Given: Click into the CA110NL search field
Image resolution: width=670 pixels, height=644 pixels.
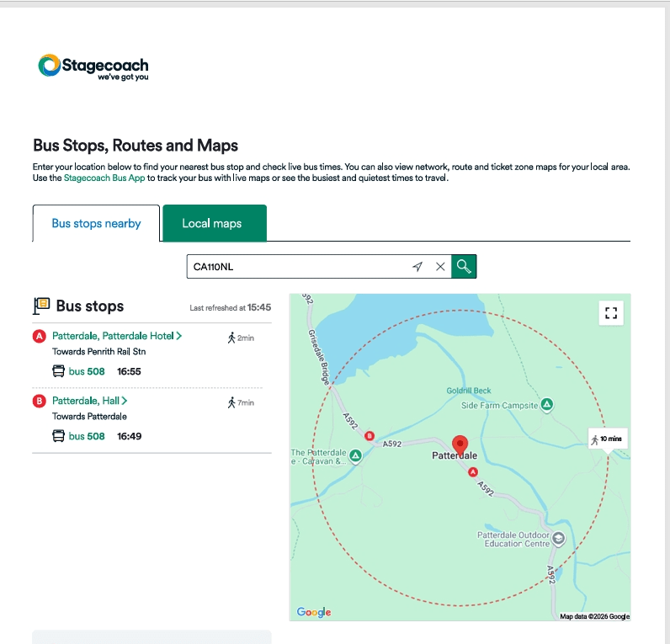Looking at the screenshot, I should [x=295, y=267].
